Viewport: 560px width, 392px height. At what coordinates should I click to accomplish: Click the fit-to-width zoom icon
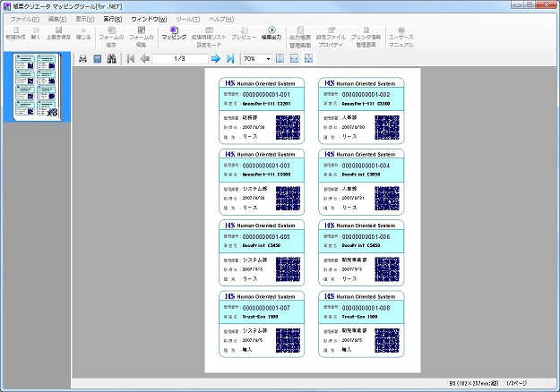pyautogui.click(x=294, y=59)
